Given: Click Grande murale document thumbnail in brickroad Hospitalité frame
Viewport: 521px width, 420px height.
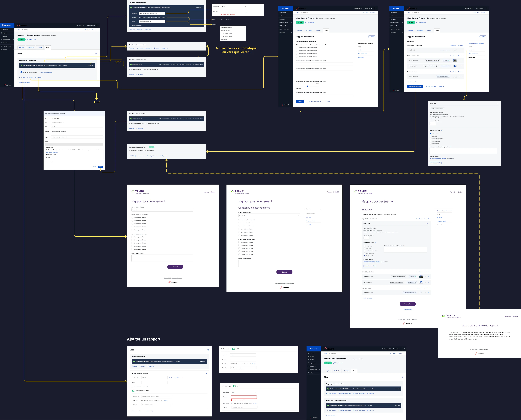Looking at the screenshot, I should [x=455, y=66].
